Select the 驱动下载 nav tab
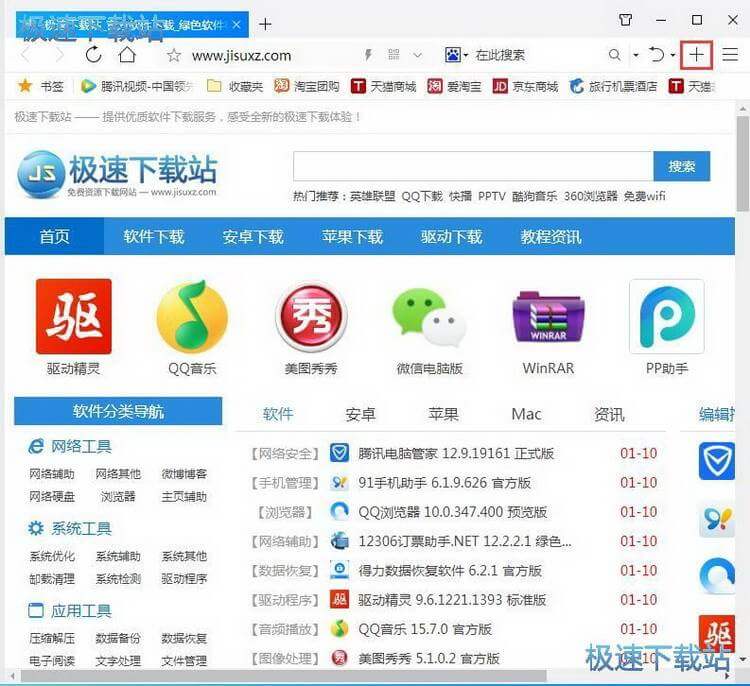Screen dimensions: 750x686 coord(452,236)
